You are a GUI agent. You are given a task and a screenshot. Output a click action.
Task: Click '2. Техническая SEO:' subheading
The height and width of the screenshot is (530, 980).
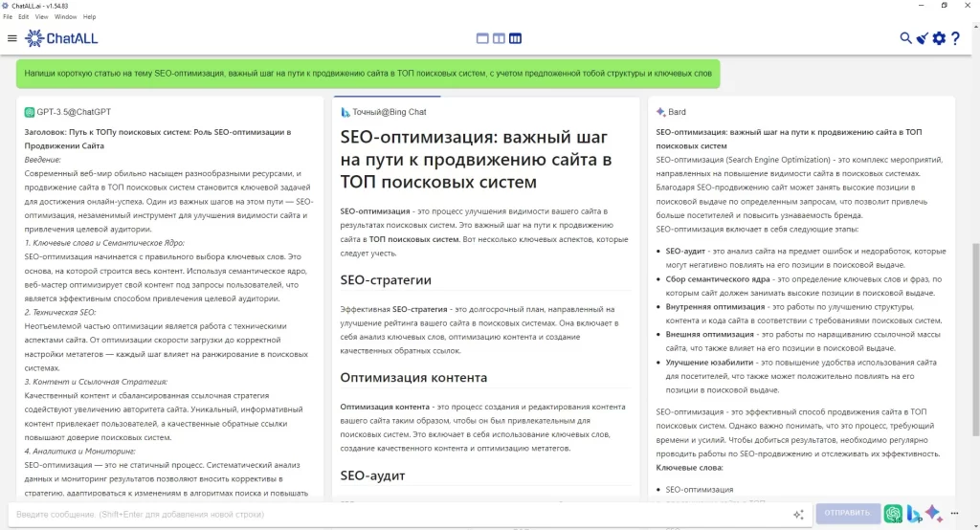pos(60,313)
